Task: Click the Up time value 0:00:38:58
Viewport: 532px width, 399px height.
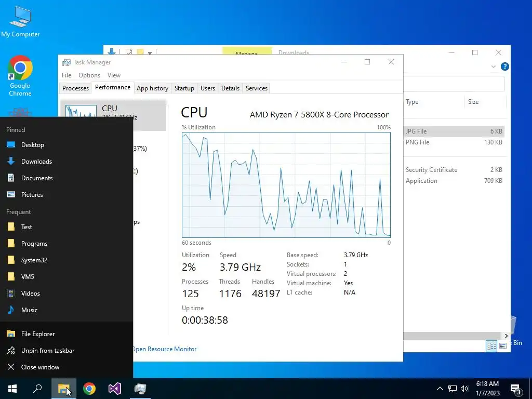Action: pyautogui.click(x=205, y=320)
